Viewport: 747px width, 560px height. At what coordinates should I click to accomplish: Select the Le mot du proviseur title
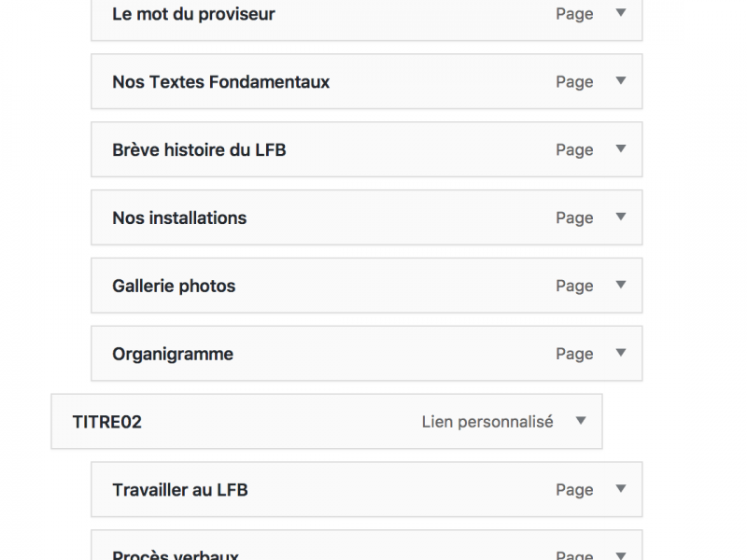[x=193, y=14]
